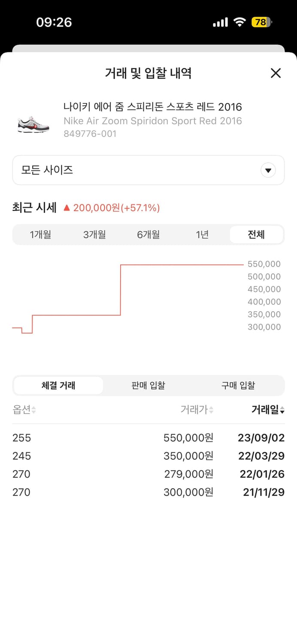This screenshot has width=297, height=644.
Task: Select the 6개월 chart period
Action: (148, 234)
